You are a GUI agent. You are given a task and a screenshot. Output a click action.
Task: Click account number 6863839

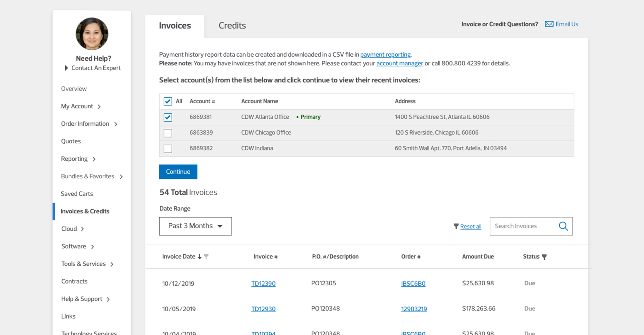click(x=201, y=132)
